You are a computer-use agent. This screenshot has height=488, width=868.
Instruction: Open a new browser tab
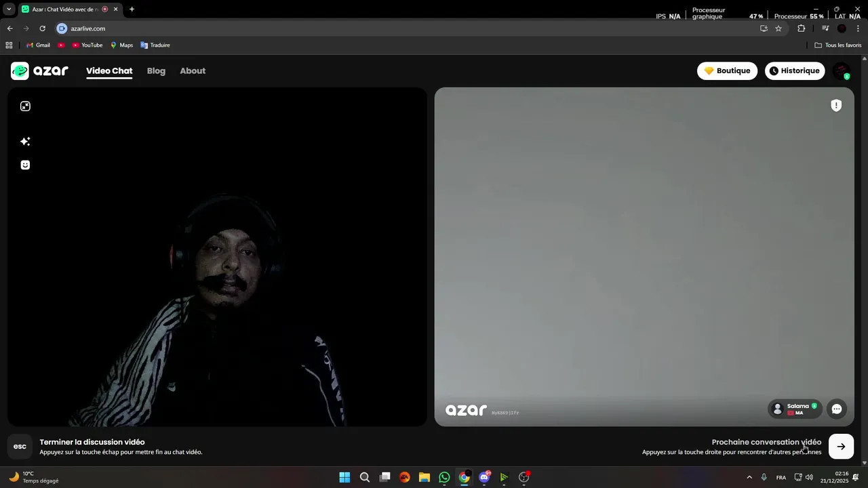click(x=132, y=9)
